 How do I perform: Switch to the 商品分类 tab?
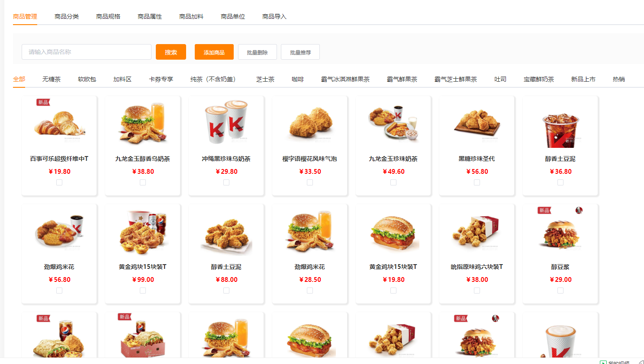tap(67, 16)
